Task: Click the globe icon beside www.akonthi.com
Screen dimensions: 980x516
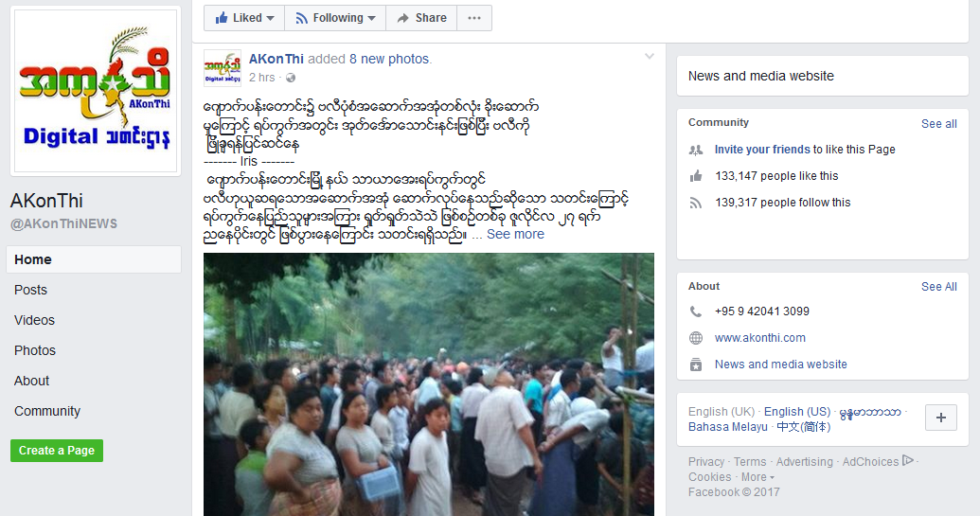Action: 696,338
